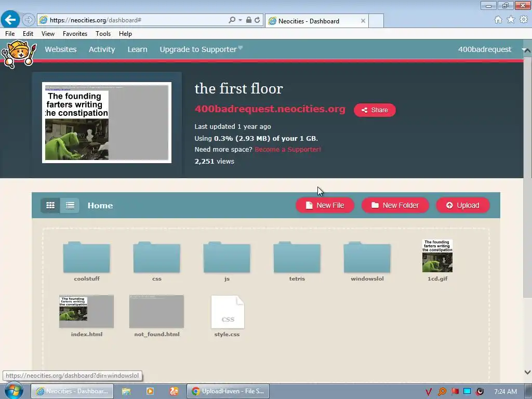The image size is (532, 399).
Task: Open the File menu
Action: click(10, 34)
